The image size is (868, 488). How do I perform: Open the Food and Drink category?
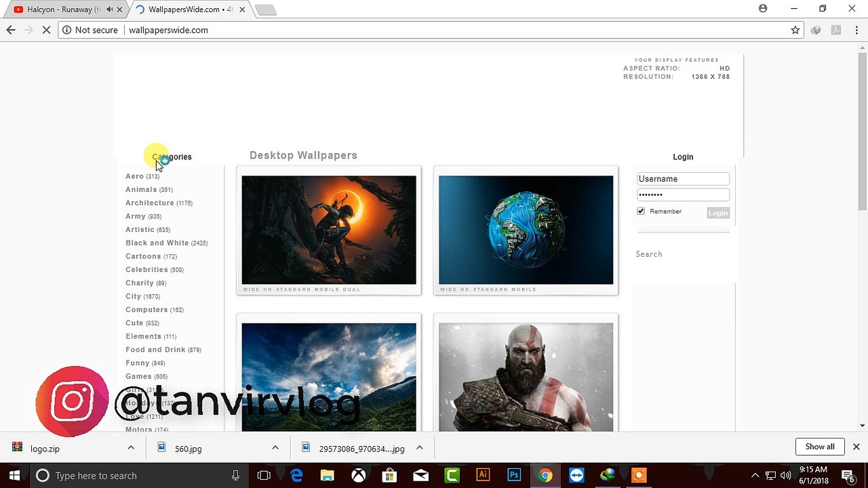click(155, 349)
